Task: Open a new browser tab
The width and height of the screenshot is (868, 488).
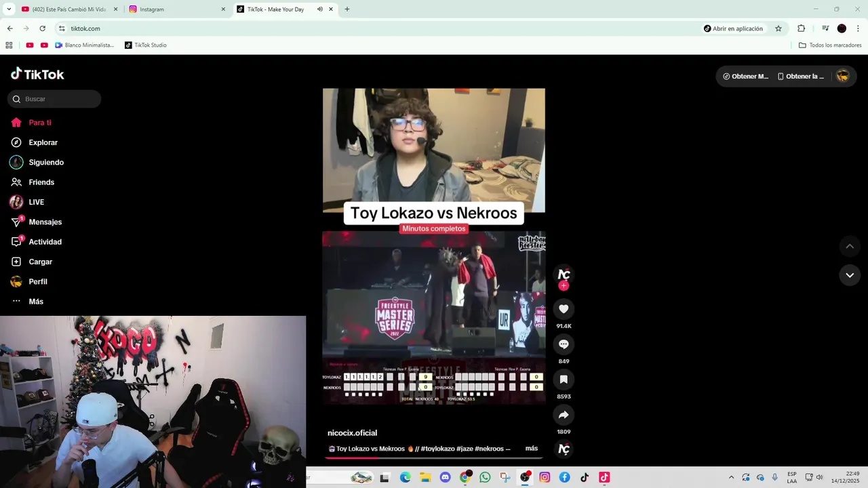Action: click(347, 9)
